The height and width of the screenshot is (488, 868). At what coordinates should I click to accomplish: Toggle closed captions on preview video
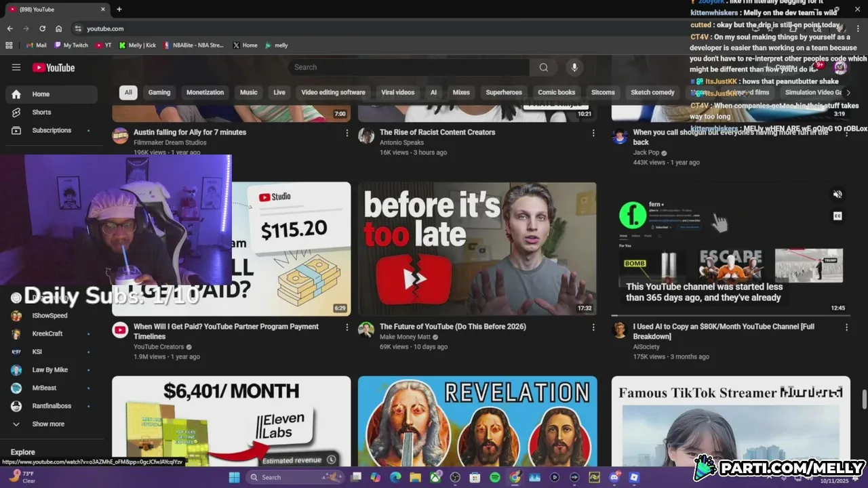pos(837,216)
